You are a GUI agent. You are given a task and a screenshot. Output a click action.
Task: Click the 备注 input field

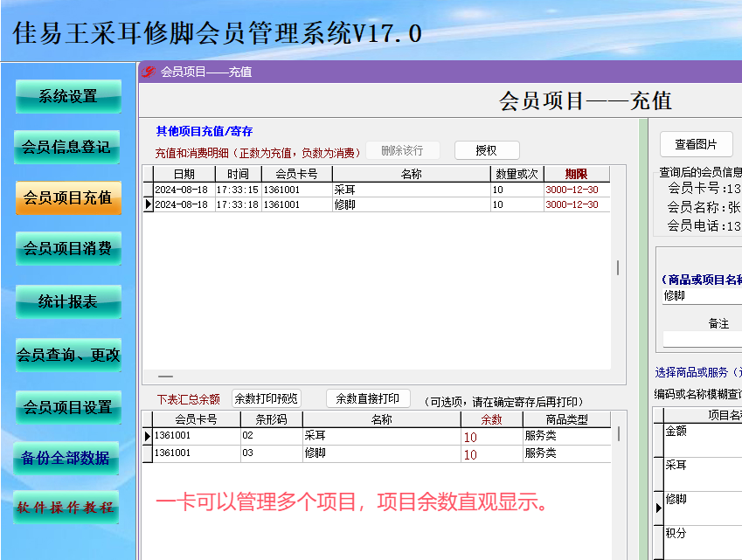[x=703, y=339]
